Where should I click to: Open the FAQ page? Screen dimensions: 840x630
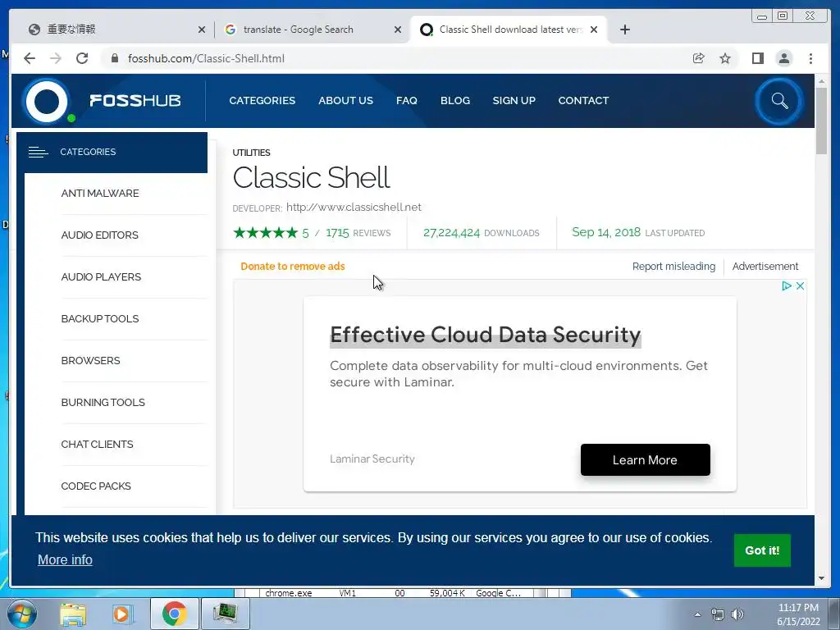(407, 101)
